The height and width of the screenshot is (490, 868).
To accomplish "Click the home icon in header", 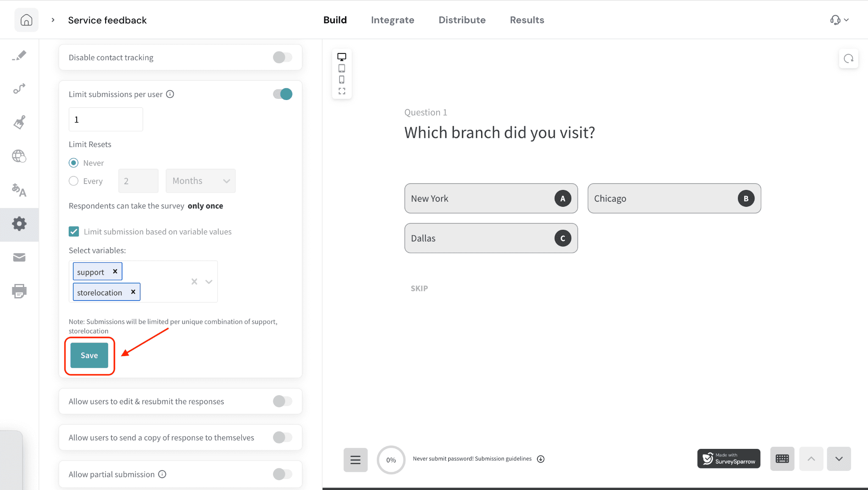I will (x=26, y=20).
